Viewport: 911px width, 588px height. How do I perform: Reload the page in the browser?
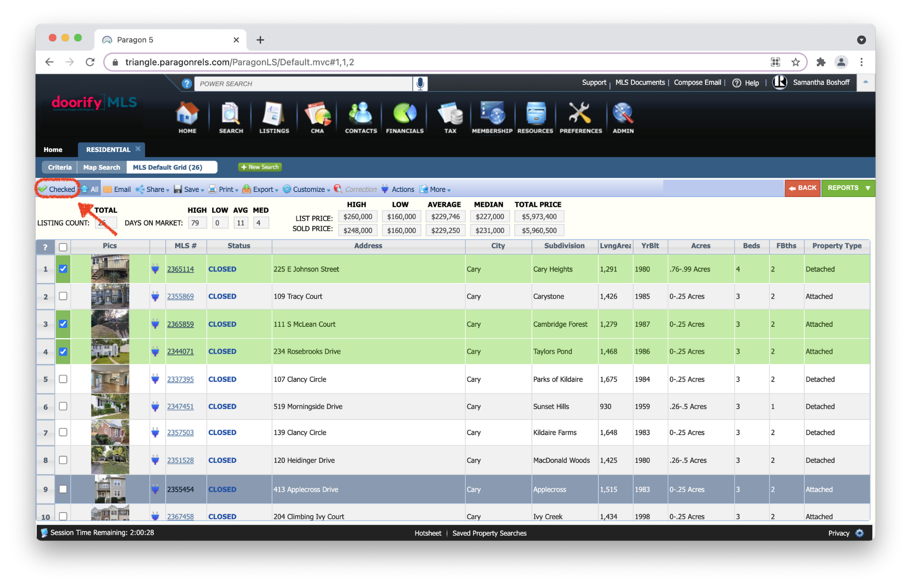90,62
